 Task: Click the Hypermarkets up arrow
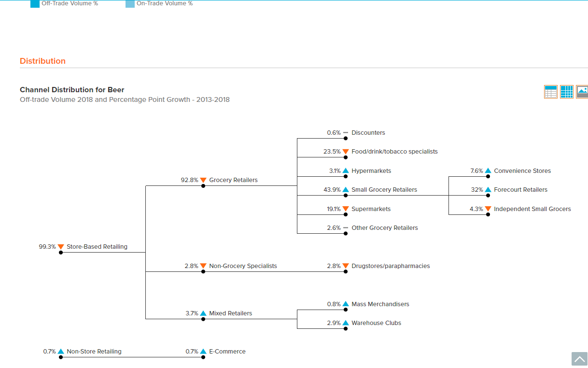point(346,171)
